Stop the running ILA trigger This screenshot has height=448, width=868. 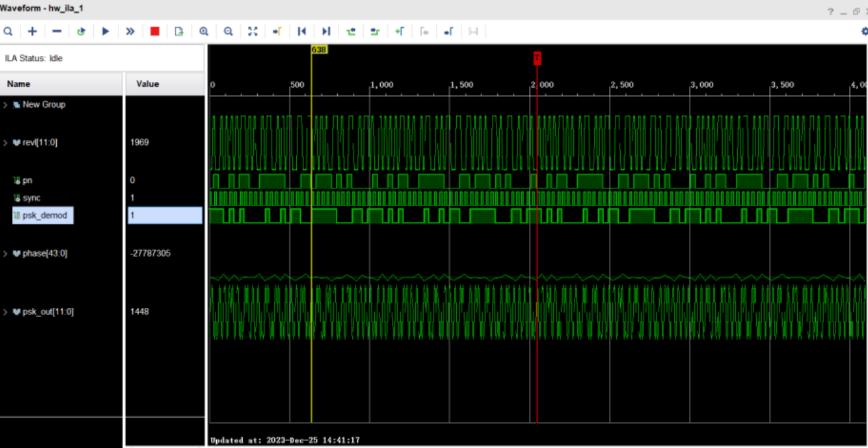click(155, 31)
